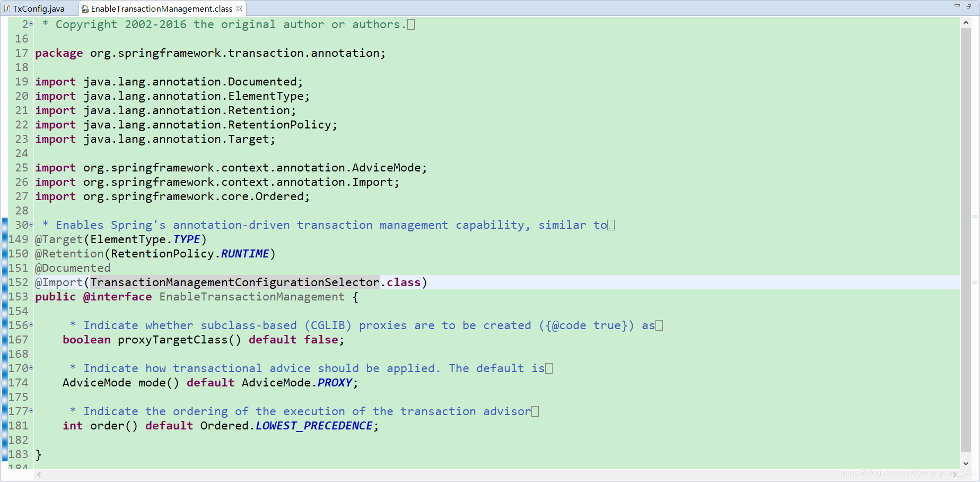
Task: Expand the folded comment at line 156
Action: (31, 325)
